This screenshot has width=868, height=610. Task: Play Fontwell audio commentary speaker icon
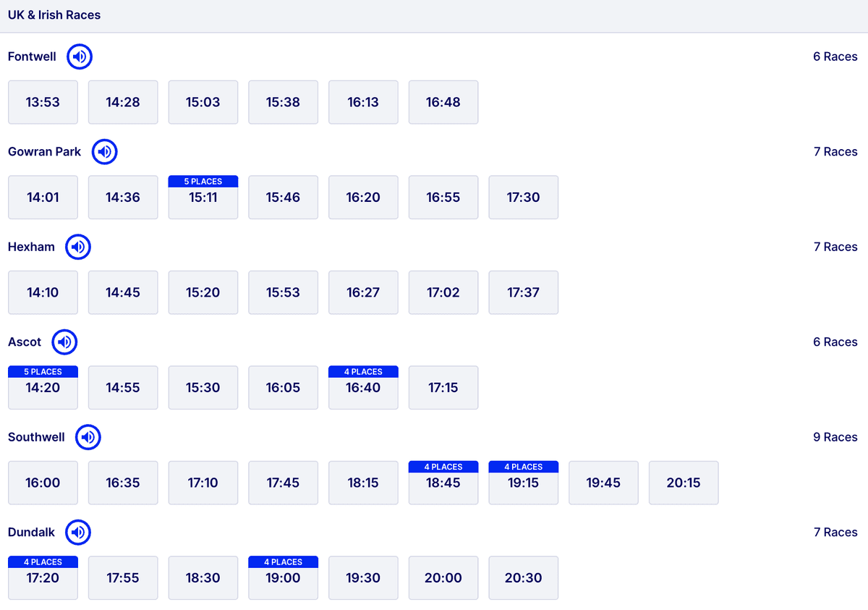[x=80, y=56]
